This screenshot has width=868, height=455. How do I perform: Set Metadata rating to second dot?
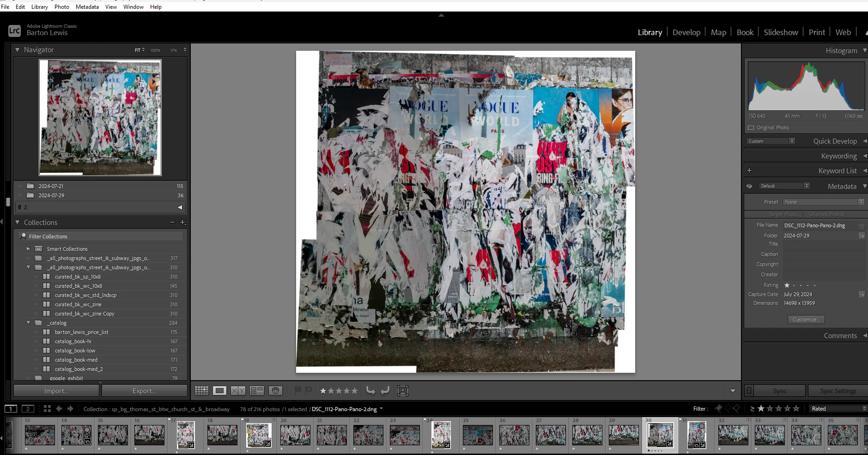[794, 285]
